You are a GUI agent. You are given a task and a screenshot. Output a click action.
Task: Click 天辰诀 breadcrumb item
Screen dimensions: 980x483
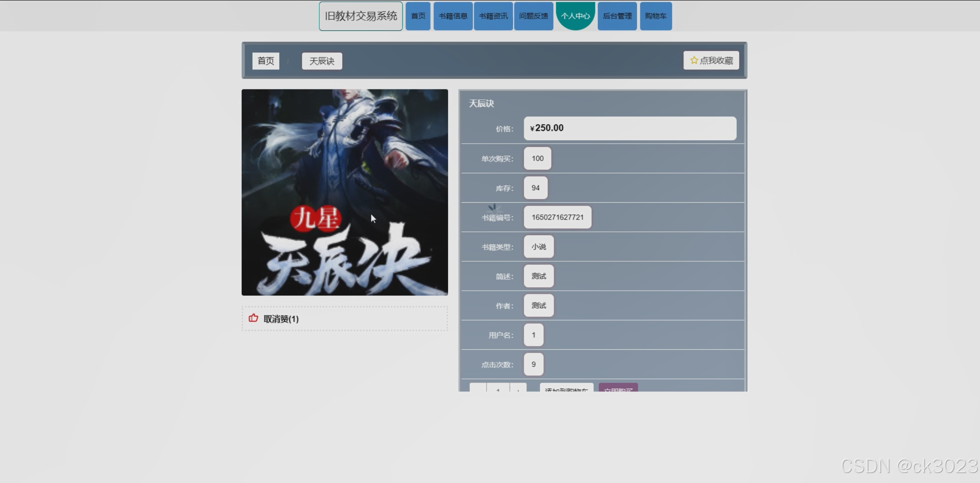[321, 61]
